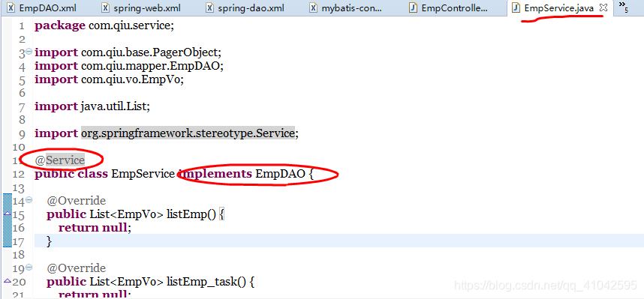
Task: Collapse the listEmp method fold on line 14
Action: (x=29, y=200)
